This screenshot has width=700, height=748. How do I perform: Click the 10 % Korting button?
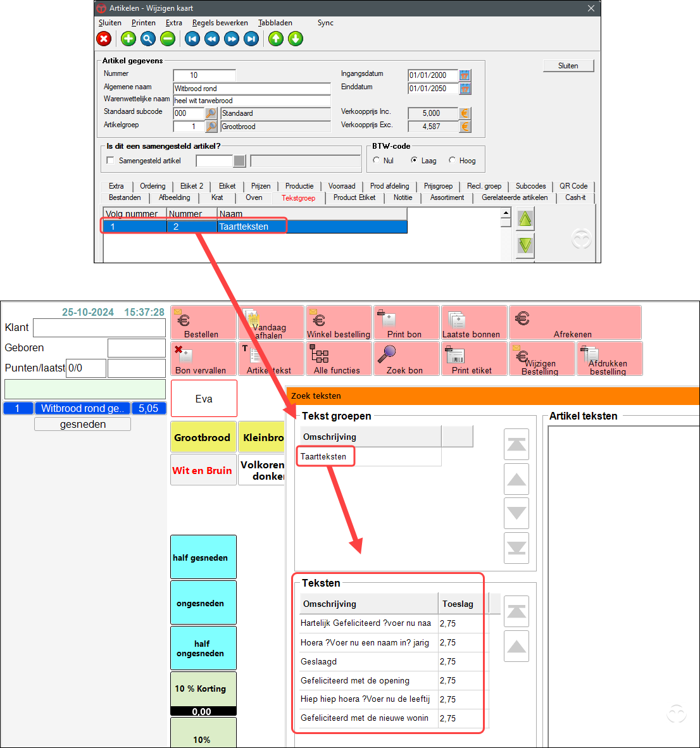point(204,694)
